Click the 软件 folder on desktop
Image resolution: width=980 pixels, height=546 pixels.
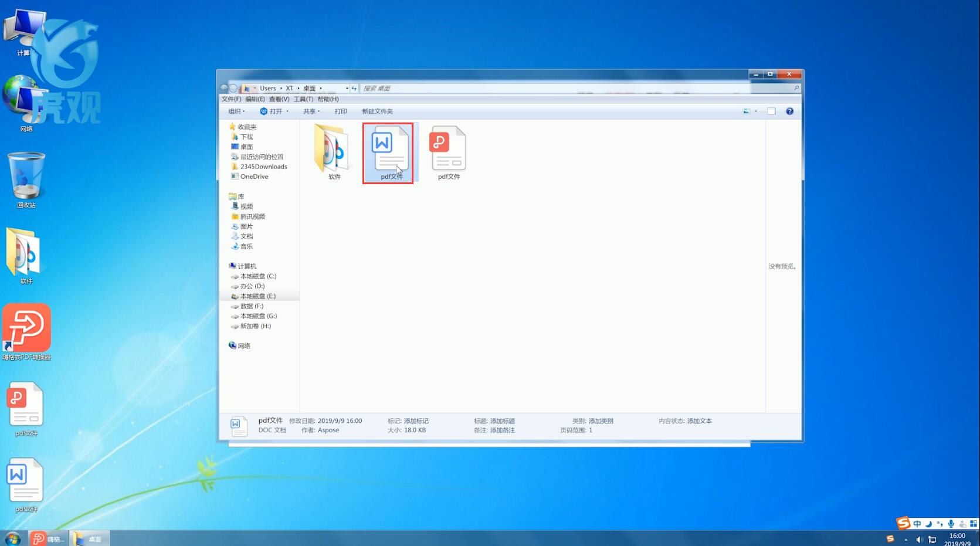25,256
